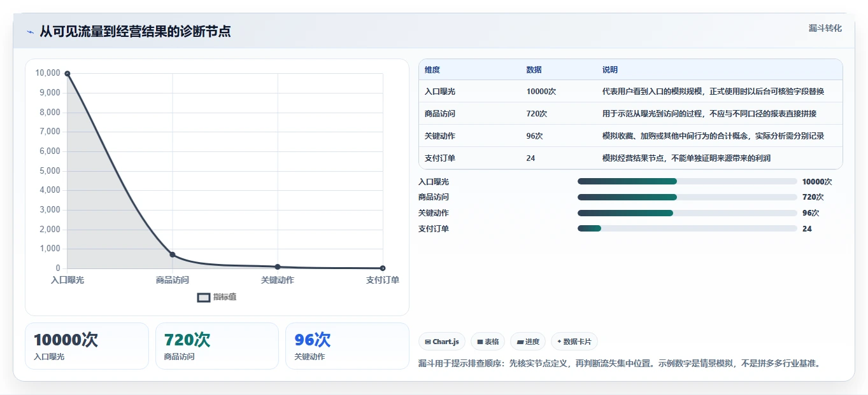This screenshot has height=395, width=868.
Task: Click the footer note starting 漏斗用于提示排查顺序
Action: [621, 364]
